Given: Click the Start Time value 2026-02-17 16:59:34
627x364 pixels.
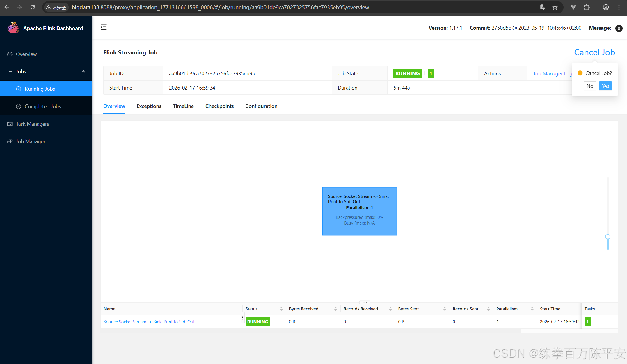Looking at the screenshot, I should pyautogui.click(x=192, y=88).
